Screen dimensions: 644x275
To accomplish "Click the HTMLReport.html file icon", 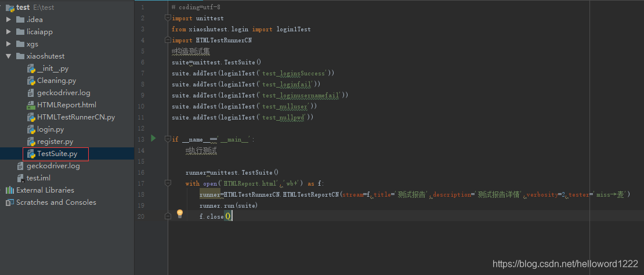I will (x=31, y=105).
